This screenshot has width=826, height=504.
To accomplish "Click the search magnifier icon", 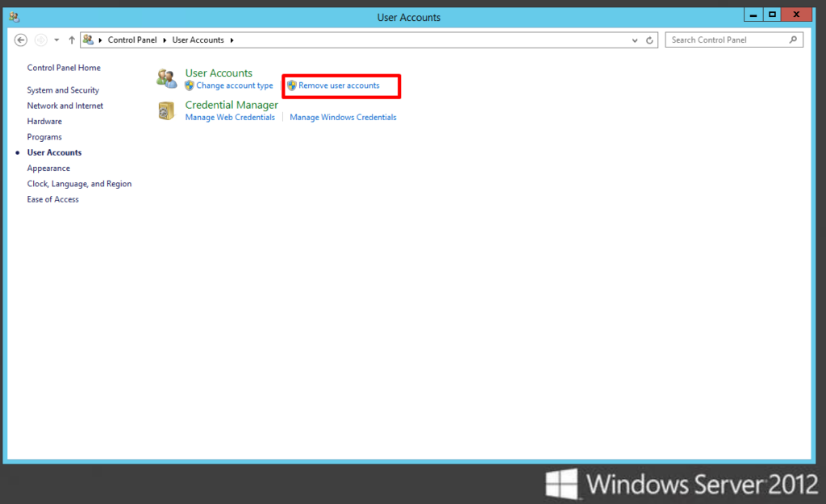I will point(793,40).
